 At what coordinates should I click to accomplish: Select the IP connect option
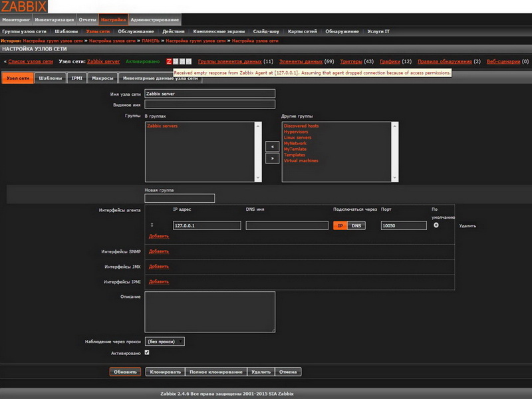coord(340,225)
